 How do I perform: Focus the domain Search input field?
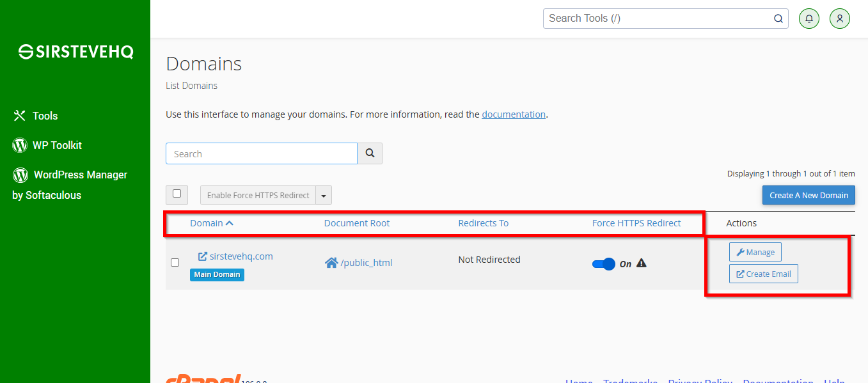pos(262,153)
